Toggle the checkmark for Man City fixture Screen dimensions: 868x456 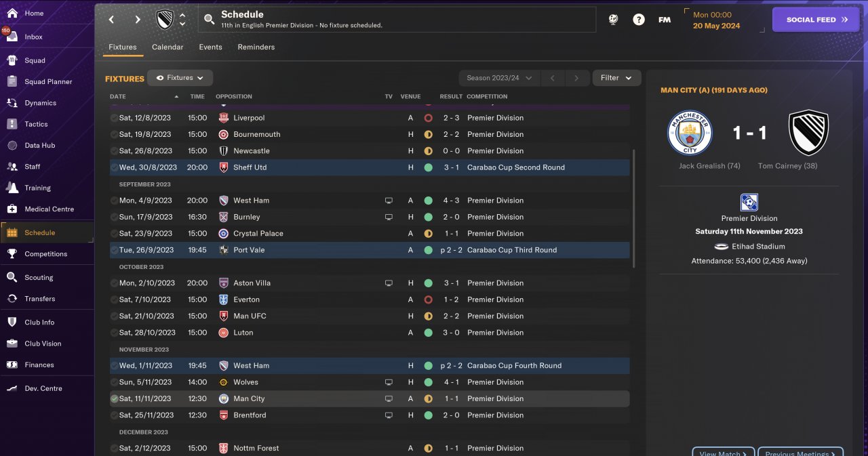point(114,398)
